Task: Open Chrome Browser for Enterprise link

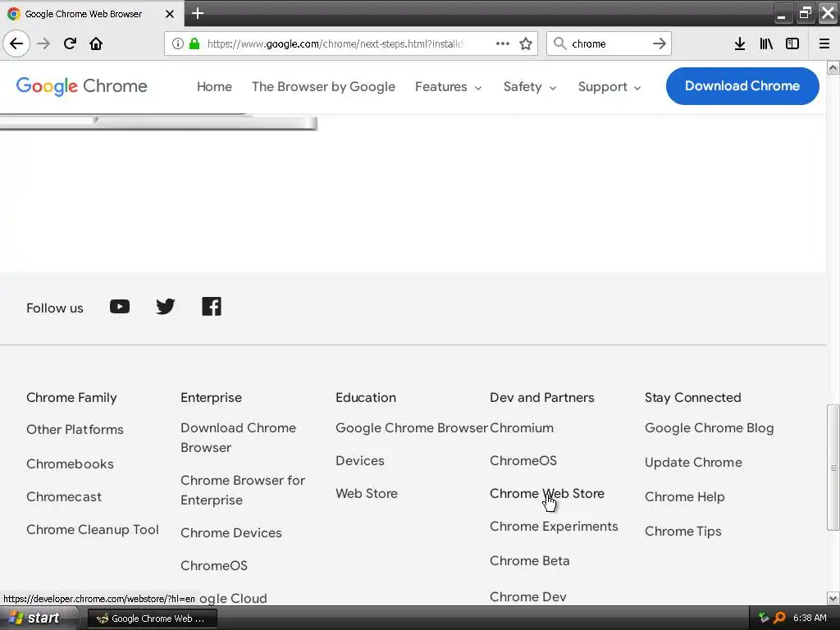Action: (243, 491)
